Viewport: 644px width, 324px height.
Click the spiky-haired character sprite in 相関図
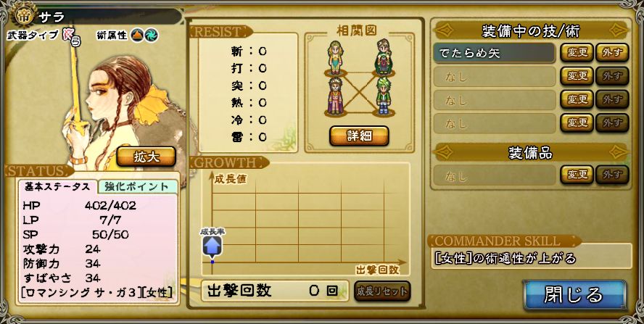[335, 96]
